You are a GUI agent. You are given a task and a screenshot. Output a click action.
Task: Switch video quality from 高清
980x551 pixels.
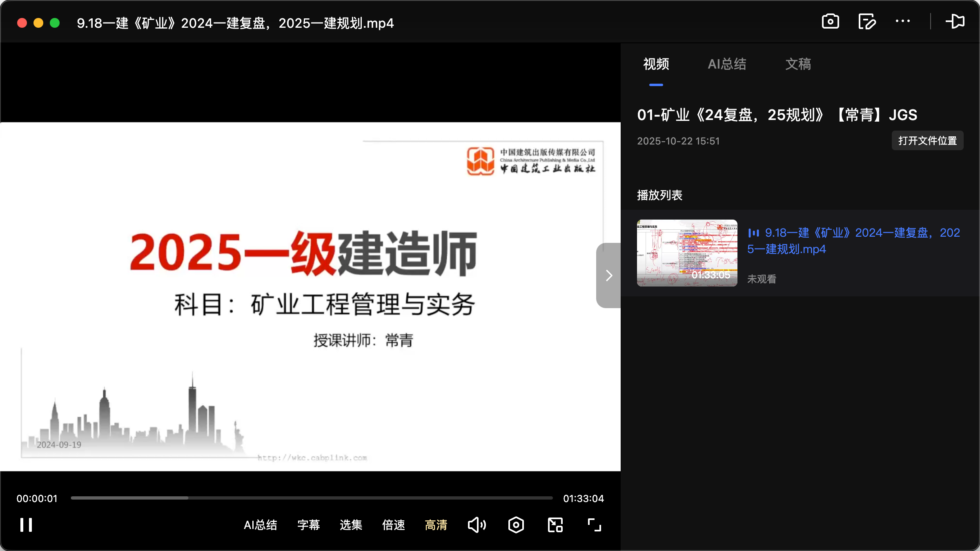(x=436, y=525)
